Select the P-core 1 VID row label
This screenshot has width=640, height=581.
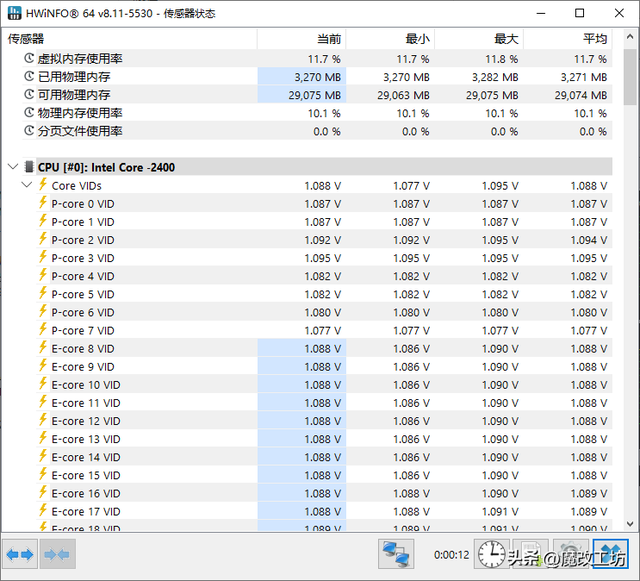(83, 222)
